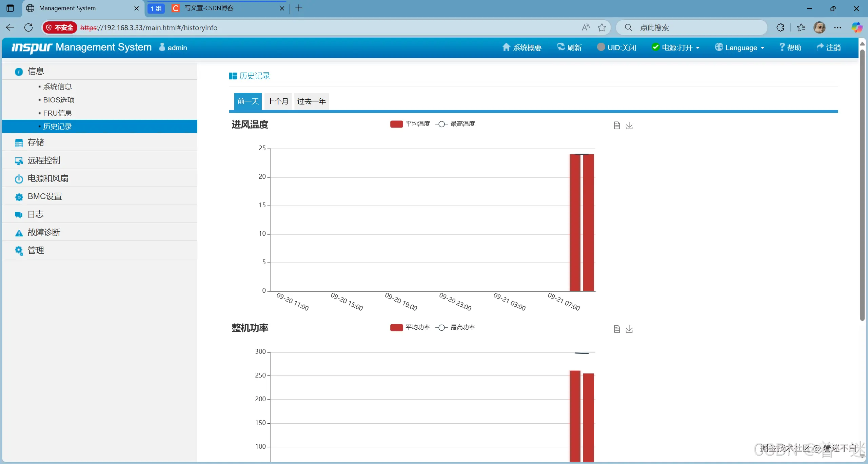The width and height of the screenshot is (868, 464).
Task: Toggle the UID:关闭 indicator light
Action: coord(601,47)
